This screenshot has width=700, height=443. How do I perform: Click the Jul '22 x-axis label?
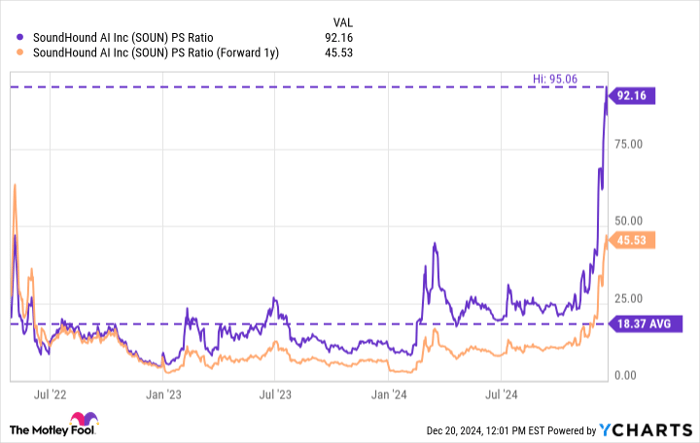50,395
